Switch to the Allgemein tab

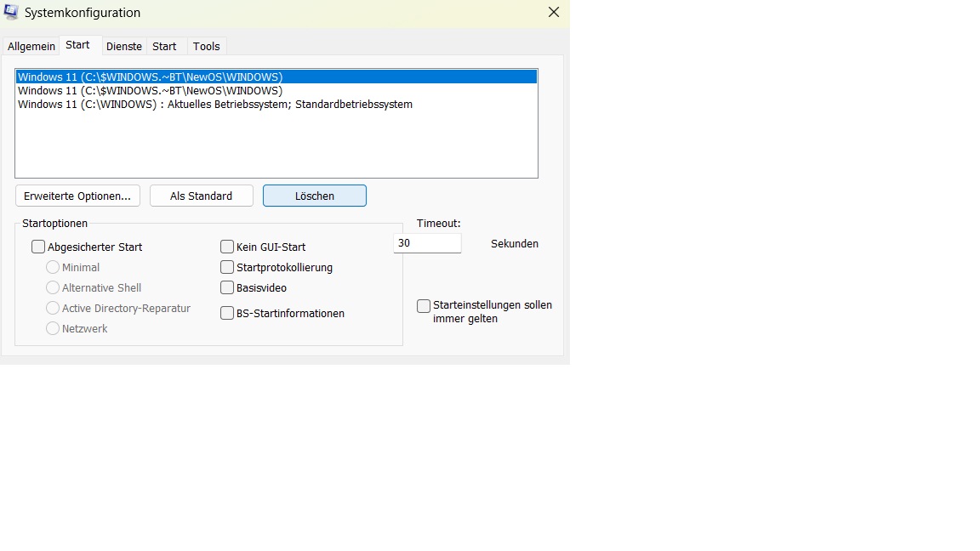[x=31, y=46]
